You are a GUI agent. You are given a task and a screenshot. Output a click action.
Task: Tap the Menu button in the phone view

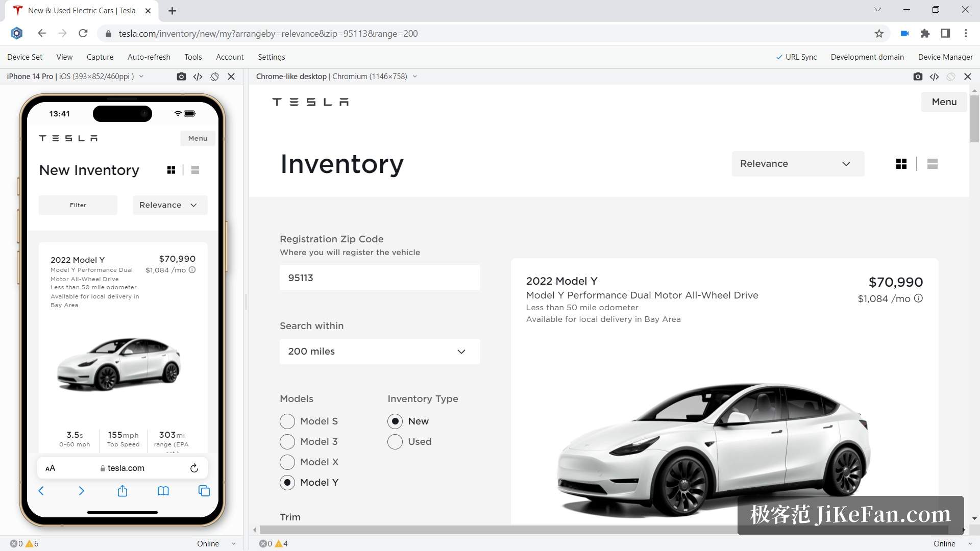198,138
